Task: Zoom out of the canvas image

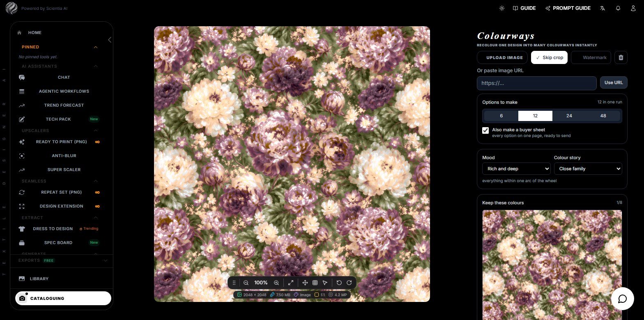Action: [x=246, y=283]
